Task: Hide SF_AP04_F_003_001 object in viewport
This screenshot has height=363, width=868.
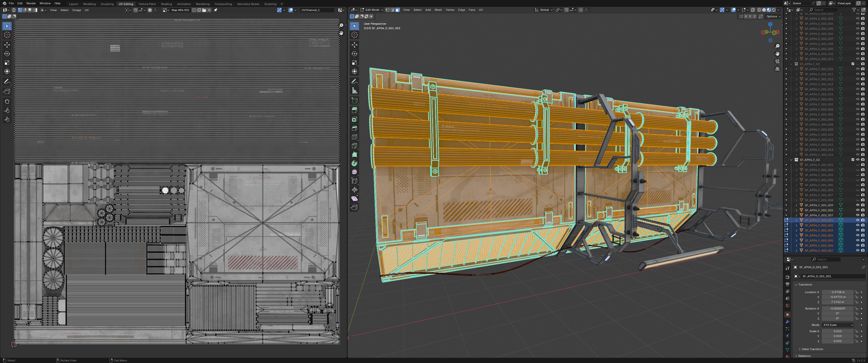Action: pyautogui.click(x=858, y=220)
